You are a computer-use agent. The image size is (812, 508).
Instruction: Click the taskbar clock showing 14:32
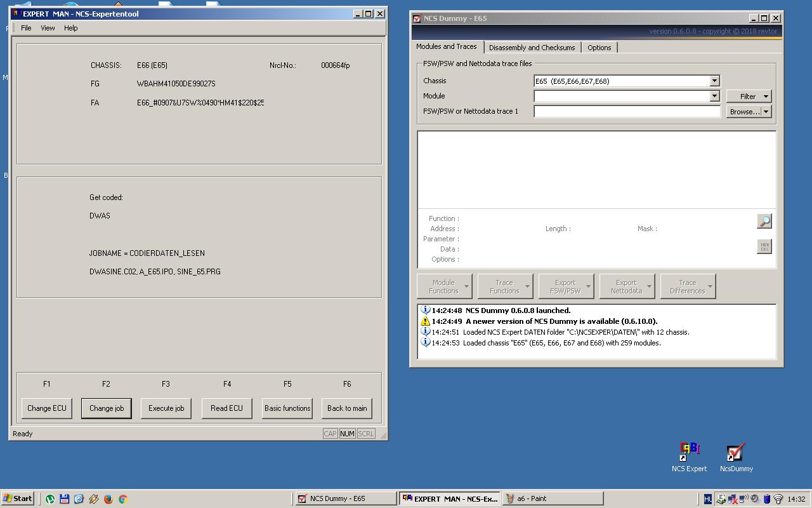coord(796,499)
